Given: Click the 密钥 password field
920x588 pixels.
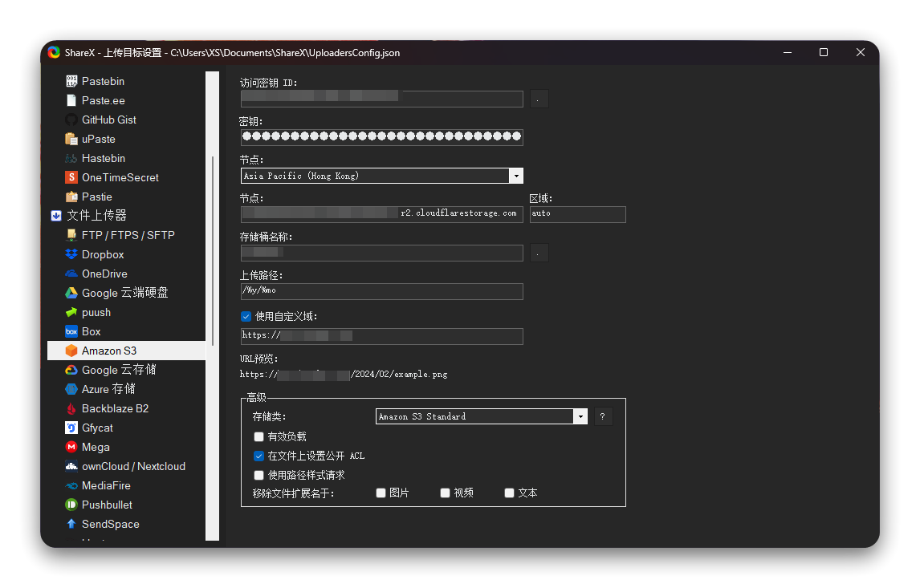Looking at the screenshot, I should (x=382, y=137).
